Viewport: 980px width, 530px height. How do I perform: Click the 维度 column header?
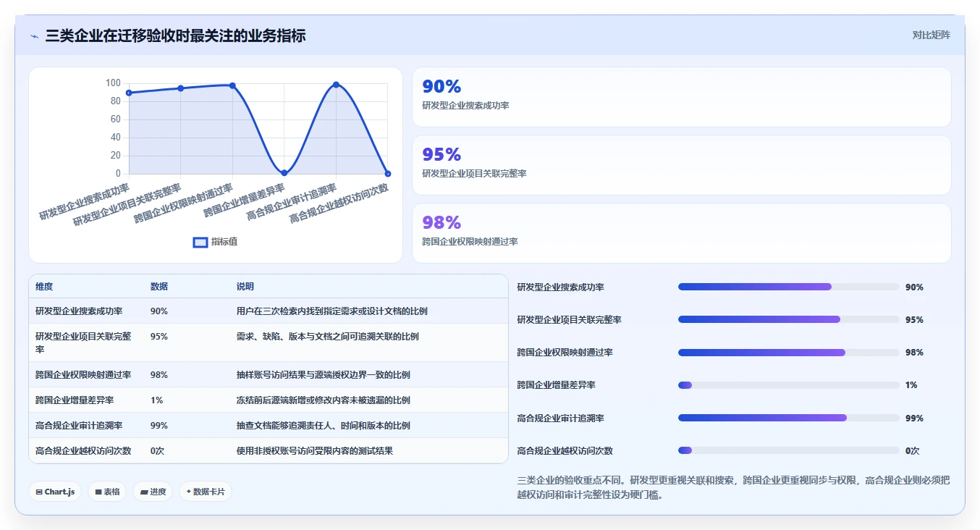(44, 287)
